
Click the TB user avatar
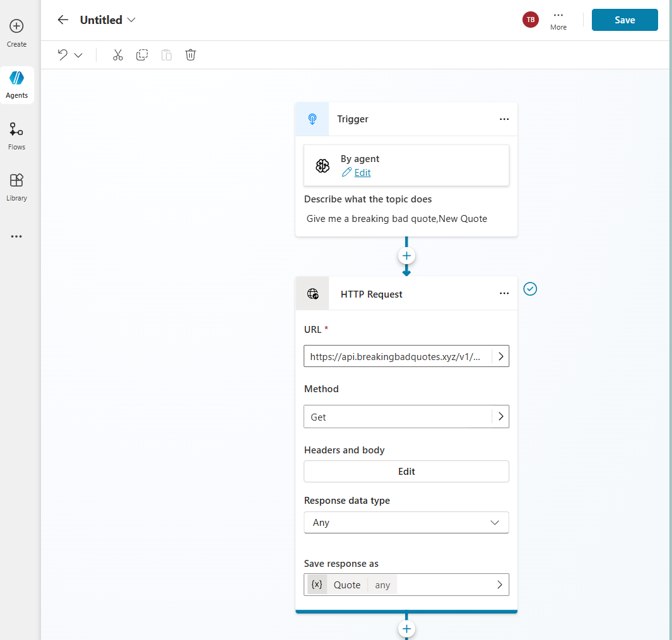[x=531, y=20]
